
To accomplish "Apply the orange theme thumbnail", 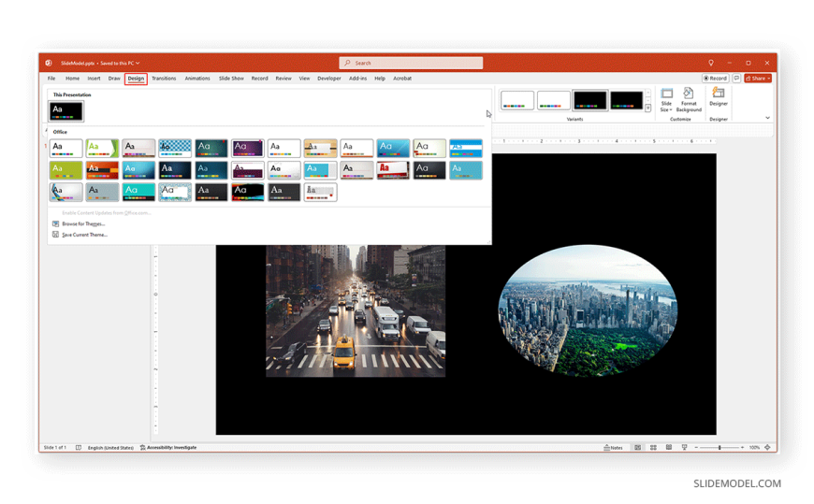I will (102, 170).
